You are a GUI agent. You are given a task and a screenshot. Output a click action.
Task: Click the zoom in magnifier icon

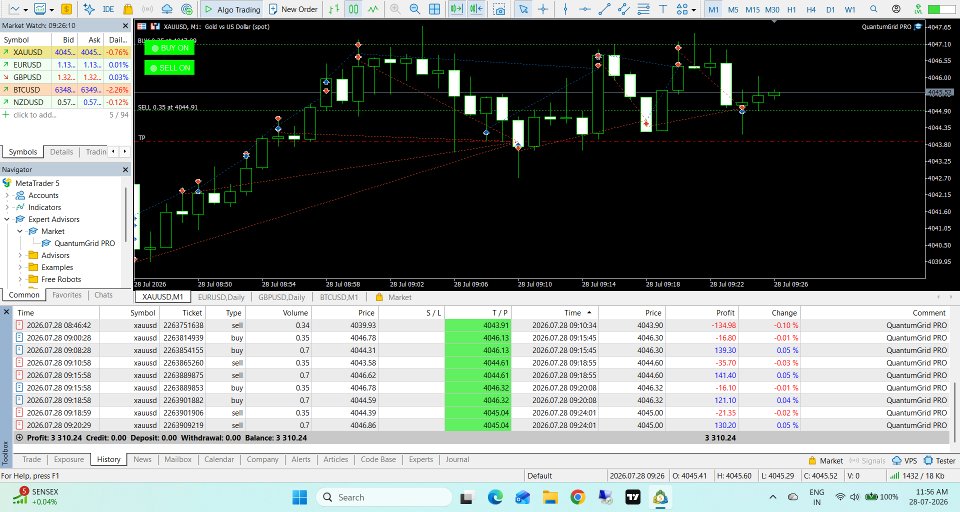click(395, 9)
